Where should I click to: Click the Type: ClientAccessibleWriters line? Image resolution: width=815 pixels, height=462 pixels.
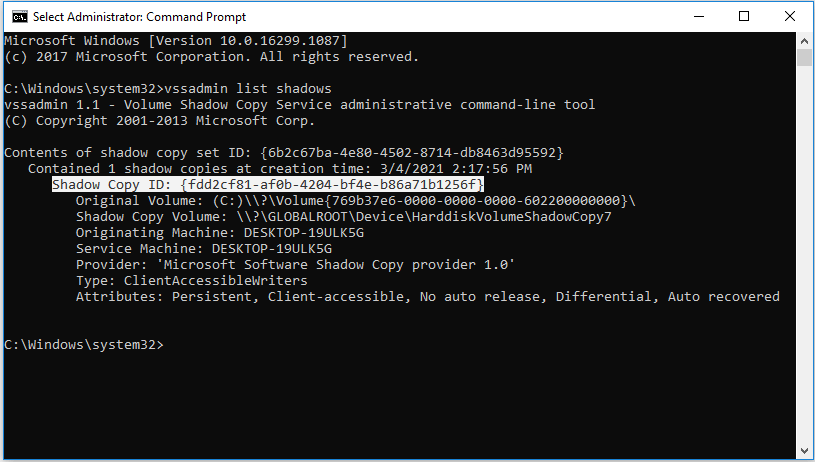(x=192, y=281)
